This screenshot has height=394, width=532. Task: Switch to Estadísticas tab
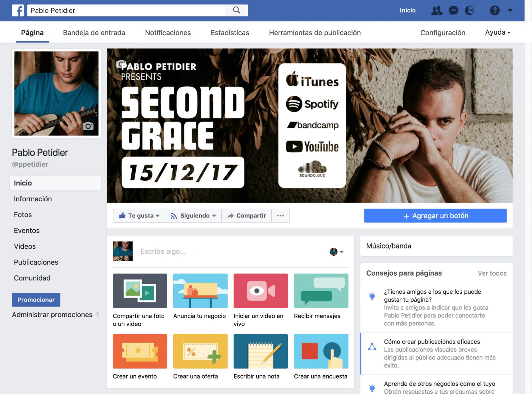(230, 33)
